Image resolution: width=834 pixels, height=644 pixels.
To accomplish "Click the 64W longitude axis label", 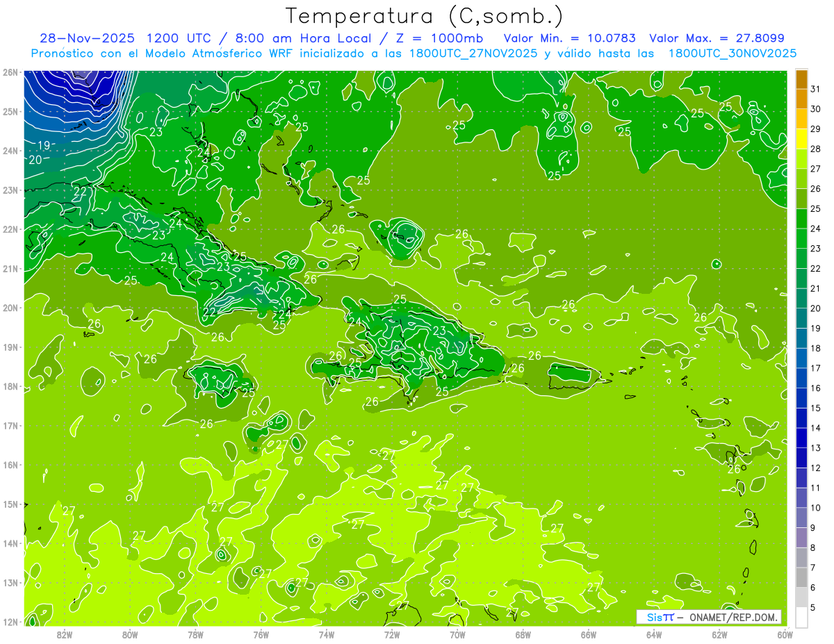I will point(654,634).
